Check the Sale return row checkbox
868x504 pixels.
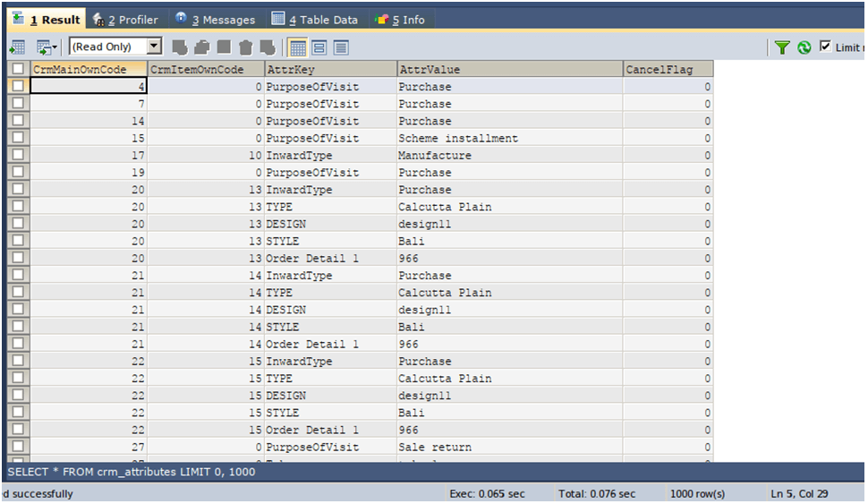pos(18,447)
